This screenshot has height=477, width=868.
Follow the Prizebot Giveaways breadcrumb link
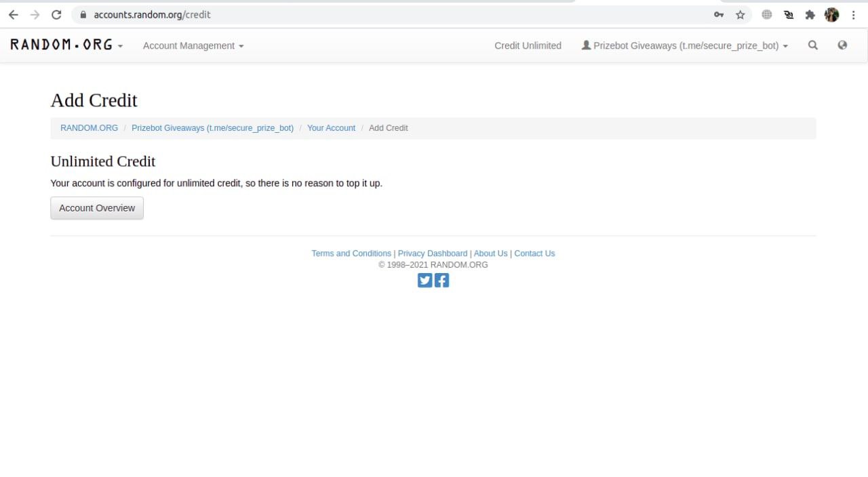tap(212, 128)
